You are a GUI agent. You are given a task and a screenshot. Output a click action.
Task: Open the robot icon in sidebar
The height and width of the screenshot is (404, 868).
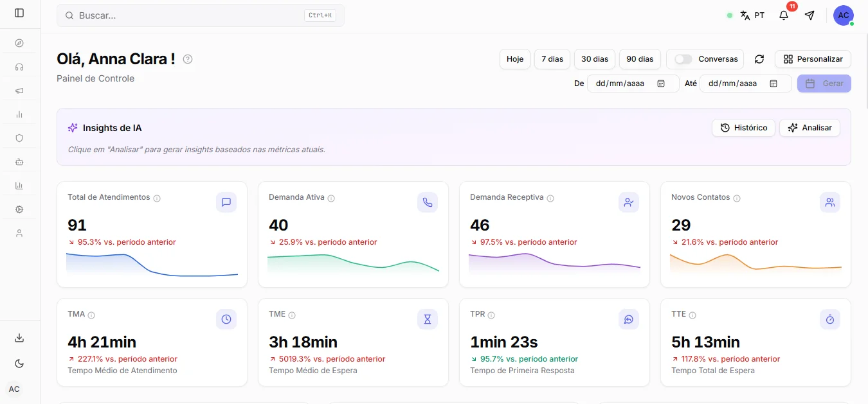pos(19,162)
